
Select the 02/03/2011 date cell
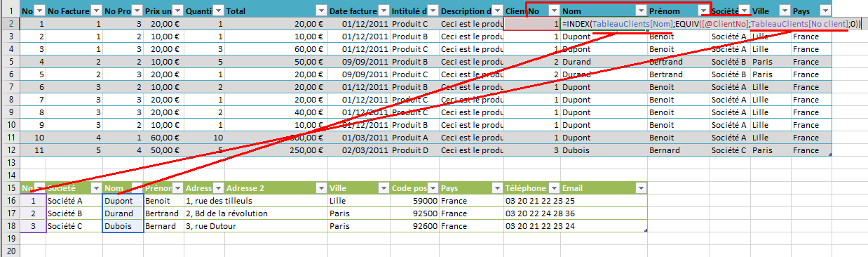[358, 150]
